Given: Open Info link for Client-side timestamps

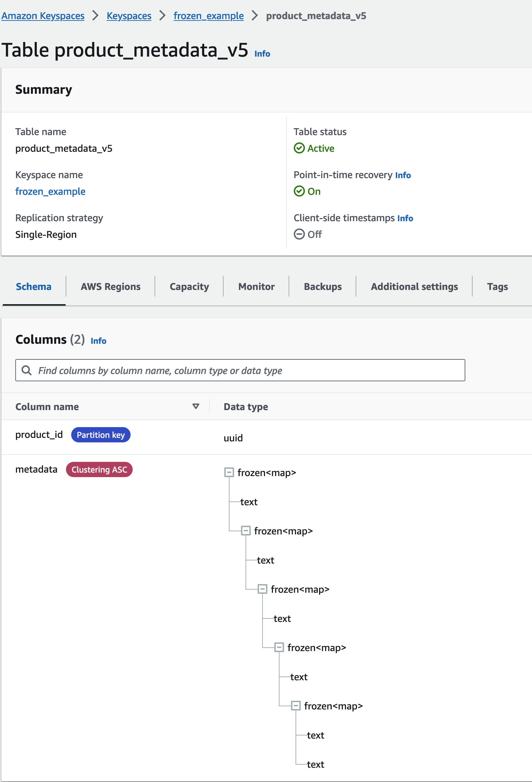Looking at the screenshot, I should coord(405,218).
